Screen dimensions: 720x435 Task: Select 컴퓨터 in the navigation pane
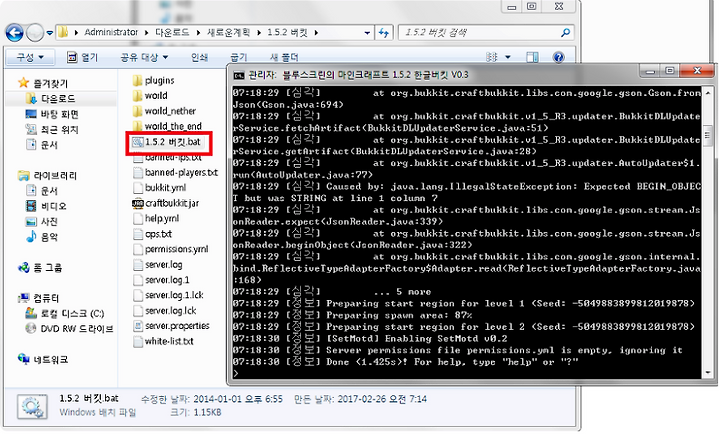[39, 298]
